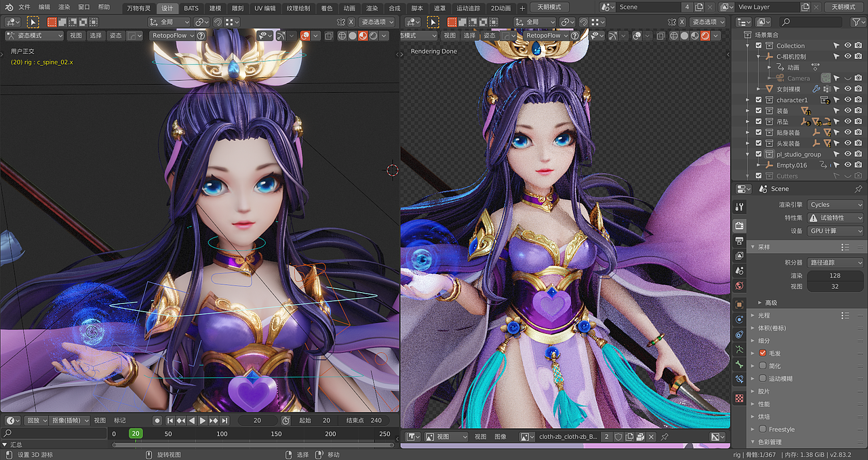Uncheck the 头发装备 collection checkbox

(x=758, y=143)
